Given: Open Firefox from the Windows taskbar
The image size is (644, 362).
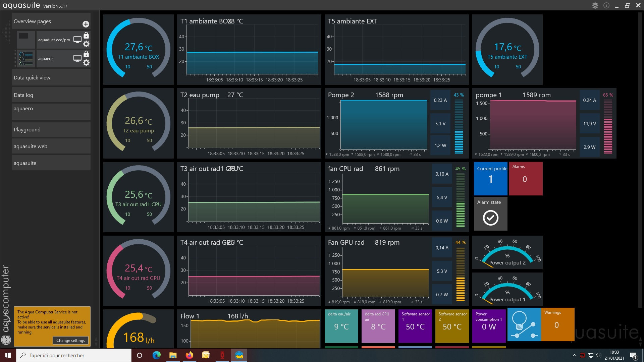Looking at the screenshot, I should pos(190,355).
